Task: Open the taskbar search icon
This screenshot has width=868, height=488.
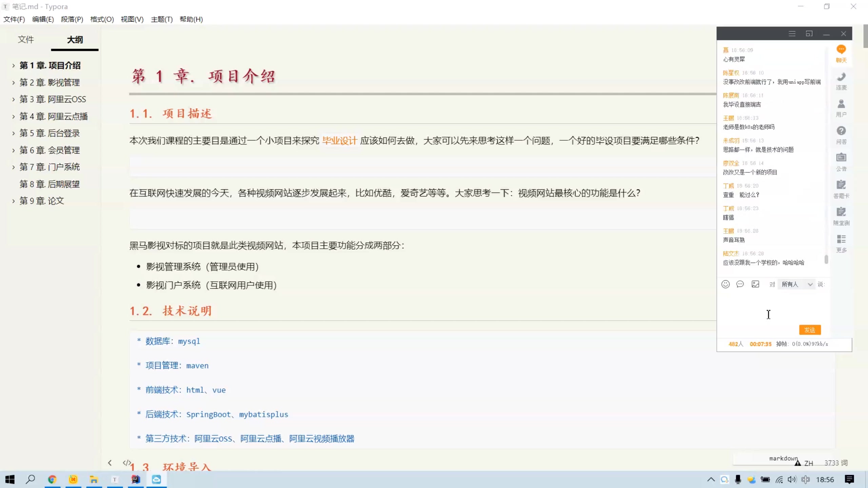Action: [x=31, y=479]
